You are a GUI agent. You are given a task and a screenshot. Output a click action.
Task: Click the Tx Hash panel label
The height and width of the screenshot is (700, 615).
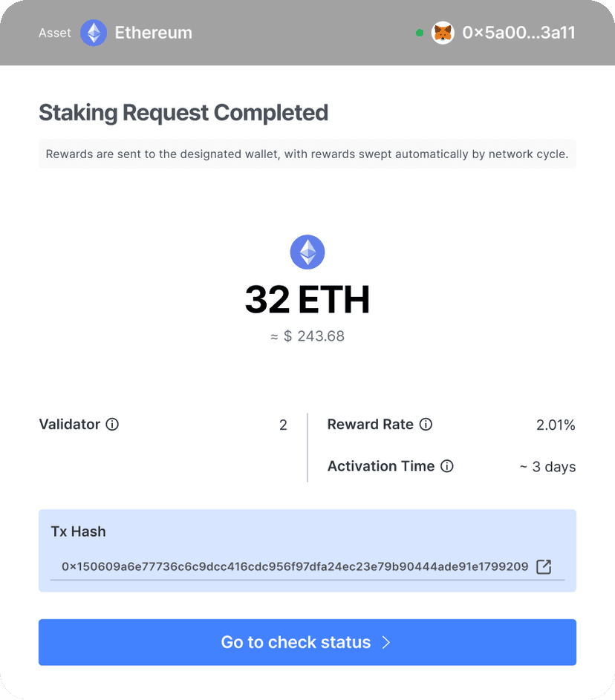[78, 531]
